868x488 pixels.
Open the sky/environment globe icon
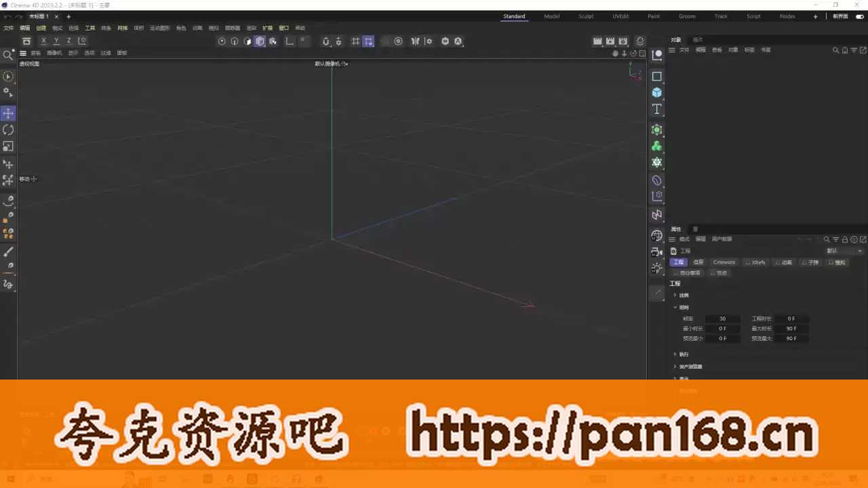pos(656,235)
